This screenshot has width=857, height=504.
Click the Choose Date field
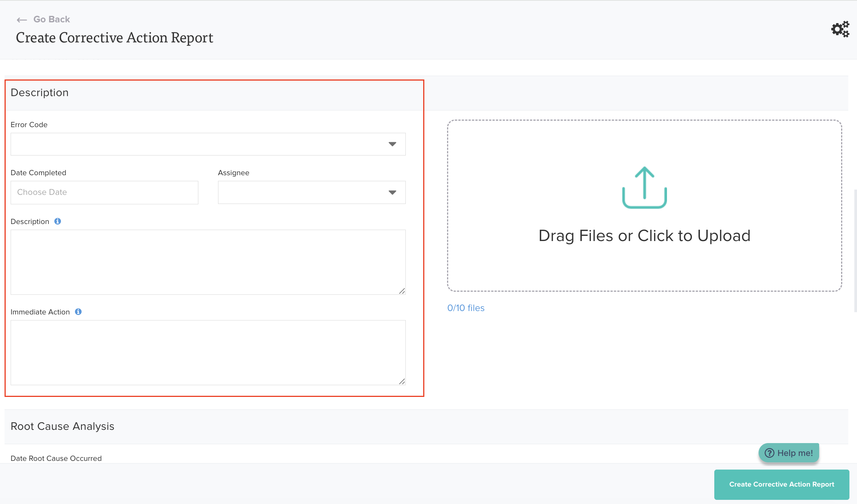[x=104, y=192]
